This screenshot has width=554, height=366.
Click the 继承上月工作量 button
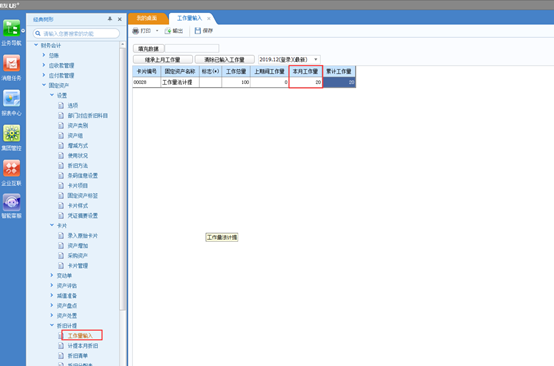click(x=163, y=60)
